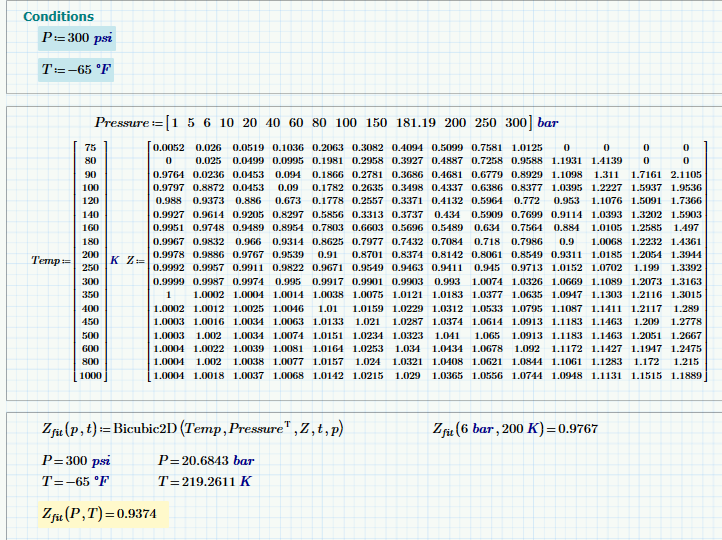The height and width of the screenshot is (540, 722).
Task: Select the Zfit(p,t) function definition left side
Action: click(x=71, y=431)
